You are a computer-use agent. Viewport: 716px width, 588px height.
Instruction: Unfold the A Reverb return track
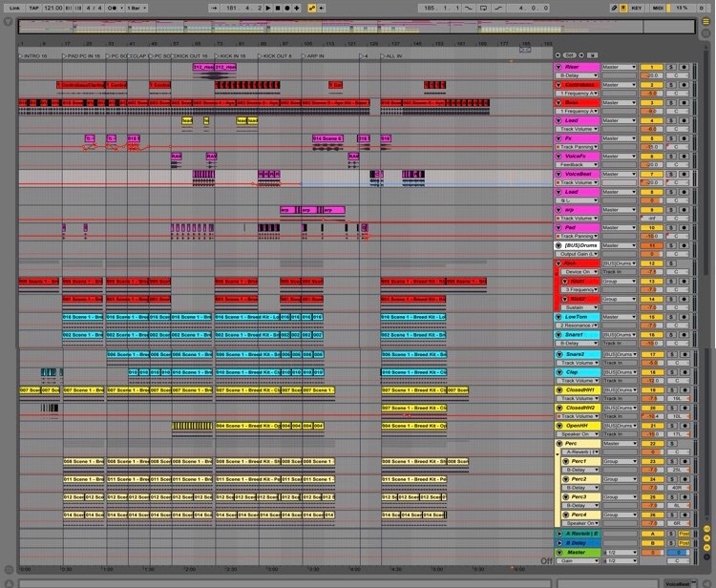558,534
